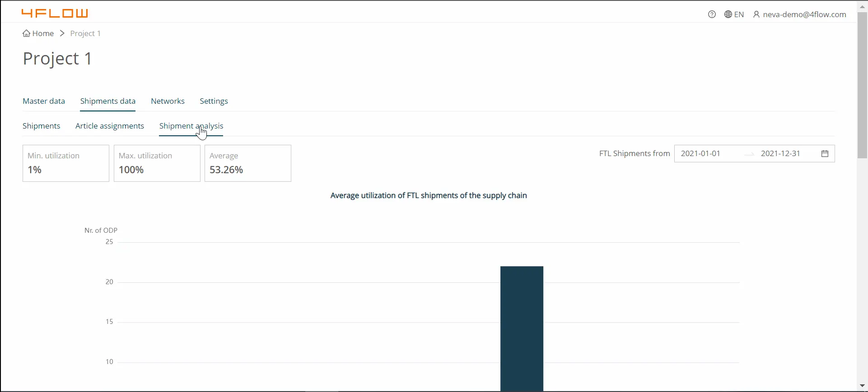This screenshot has height=392, width=868.
Task: Open the calendar date picker icon
Action: click(825, 153)
